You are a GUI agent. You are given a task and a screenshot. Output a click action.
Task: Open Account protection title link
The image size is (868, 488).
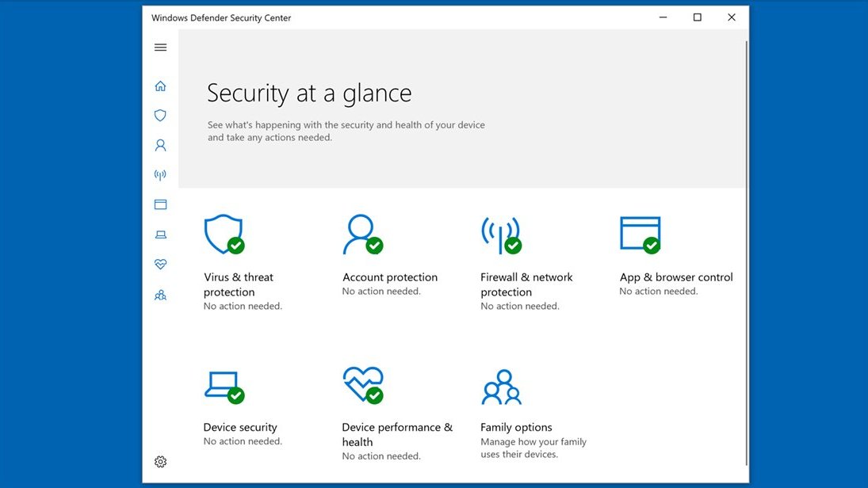tap(390, 277)
